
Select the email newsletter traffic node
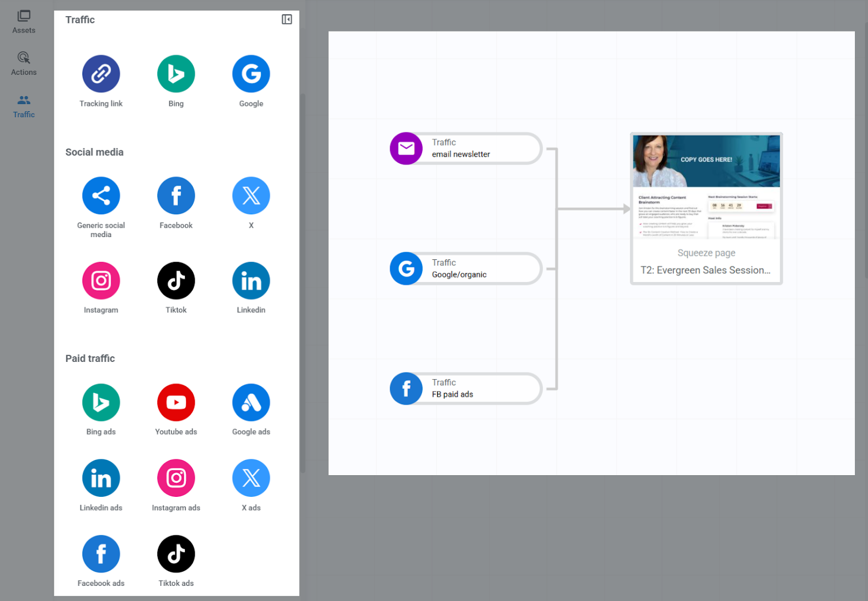coord(466,148)
